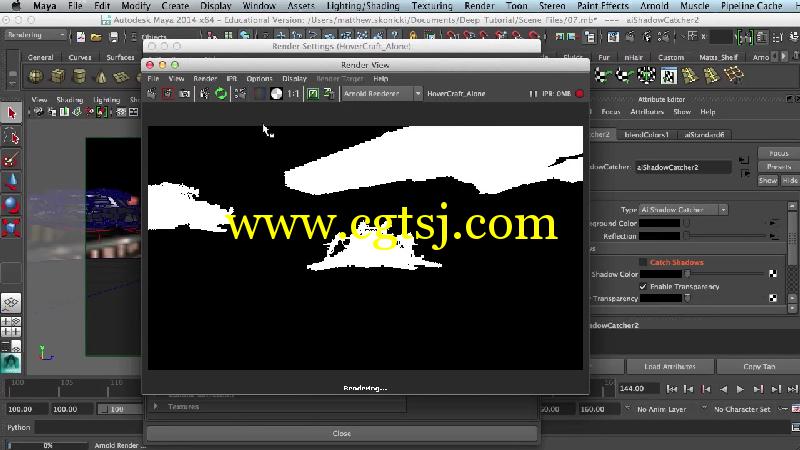The height and width of the screenshot is (450, 800).
Task: Click Reflection color swatch
Action: [660, 236]
